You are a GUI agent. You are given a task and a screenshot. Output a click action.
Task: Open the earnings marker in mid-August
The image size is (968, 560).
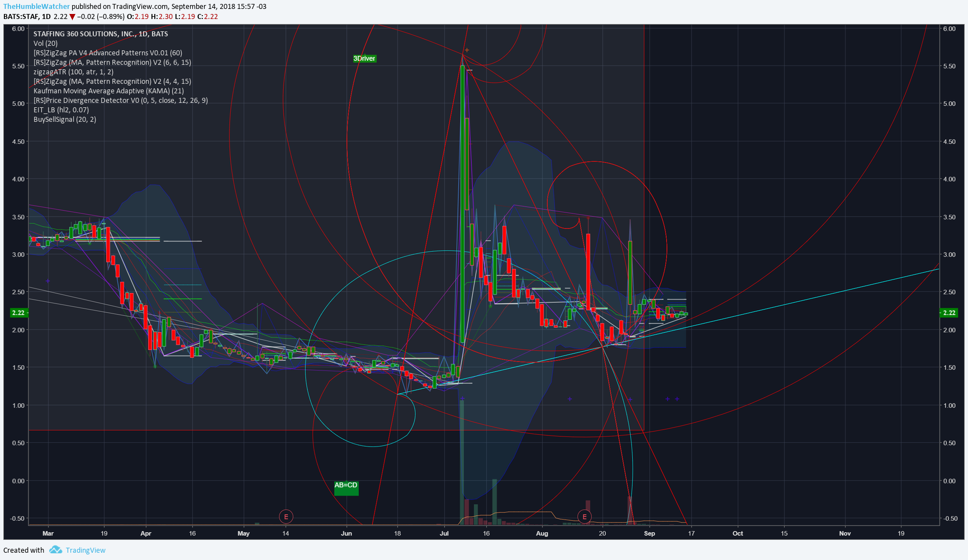pos(585,517)
